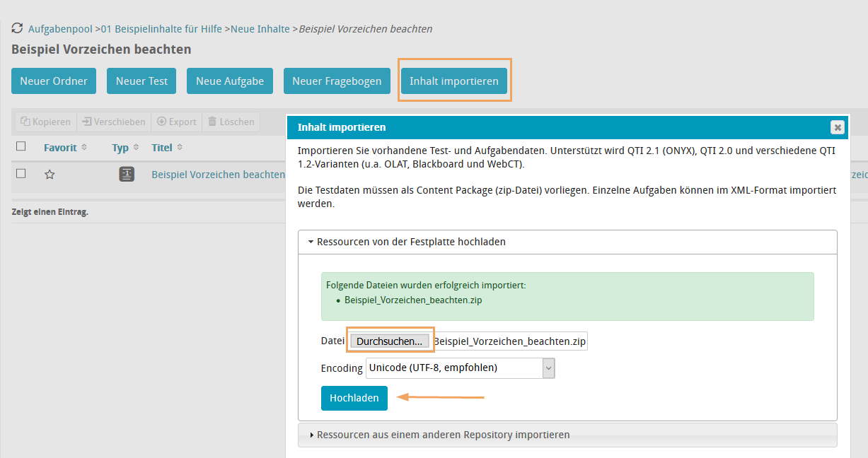The image size is (868, 458).
Task: Click the selected file name field
Action: [x=509, y=341]
